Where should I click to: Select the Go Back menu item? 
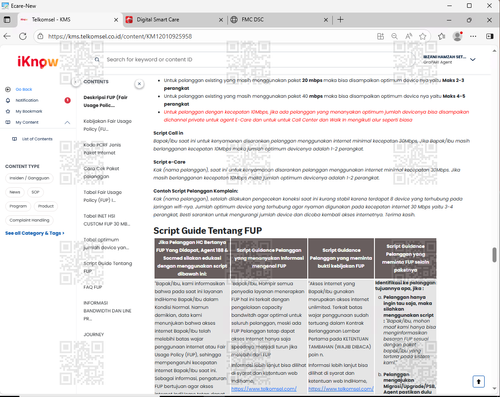[24, 89]
